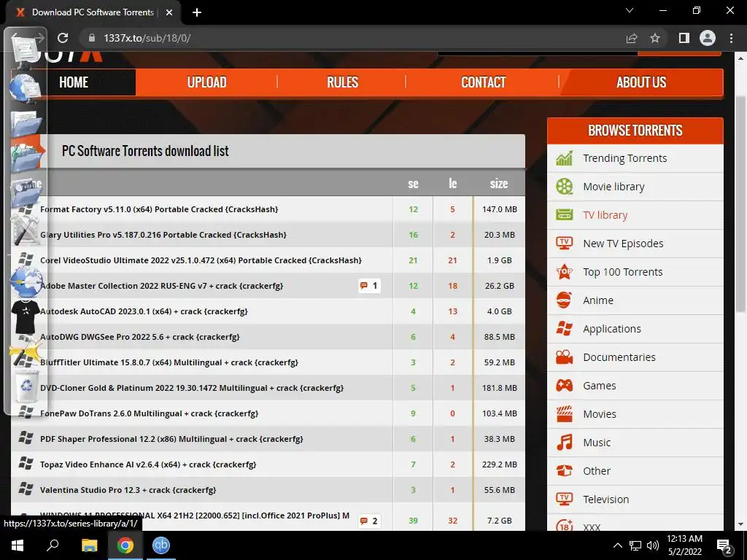Click the hammer and wrench dock icon
Screen dimensions: 747x560
click(24, 230)
